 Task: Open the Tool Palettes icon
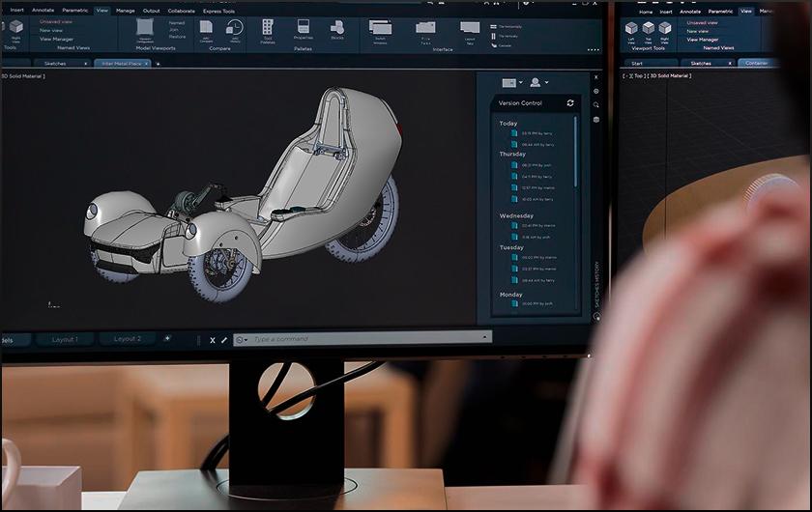click(267, 29)
